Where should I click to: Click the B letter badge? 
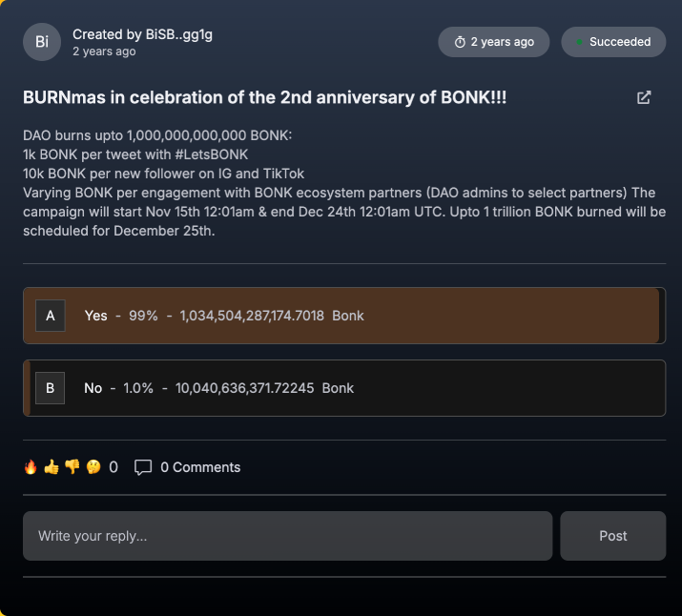tap(50, 388)
